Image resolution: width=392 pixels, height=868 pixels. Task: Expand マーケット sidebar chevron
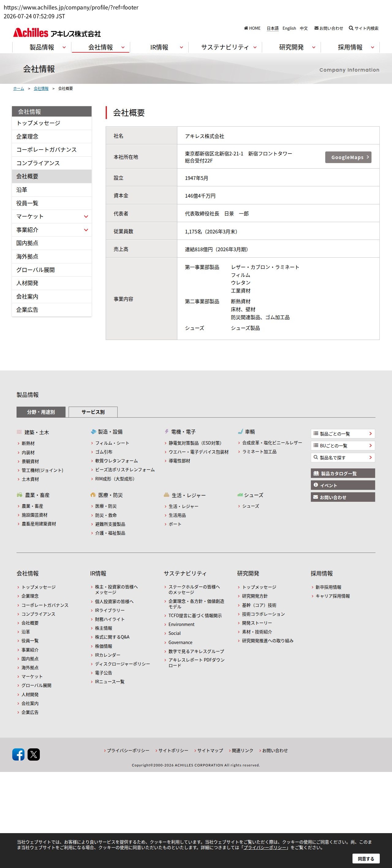[86, 217]
